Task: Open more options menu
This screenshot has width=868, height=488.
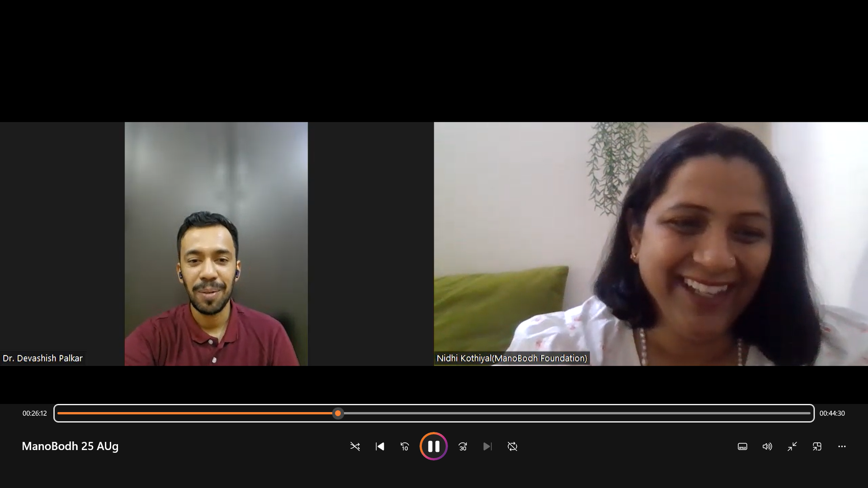Action: pos(842,446)
